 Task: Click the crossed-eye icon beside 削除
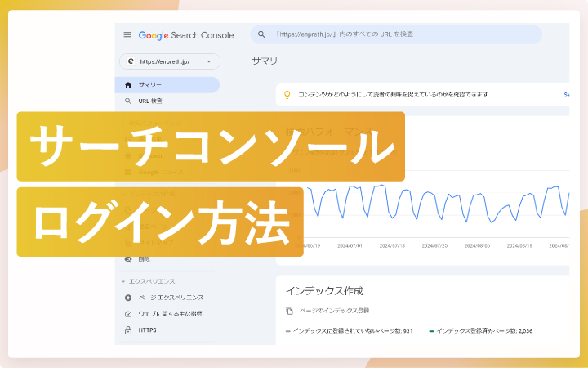(128, 259)
